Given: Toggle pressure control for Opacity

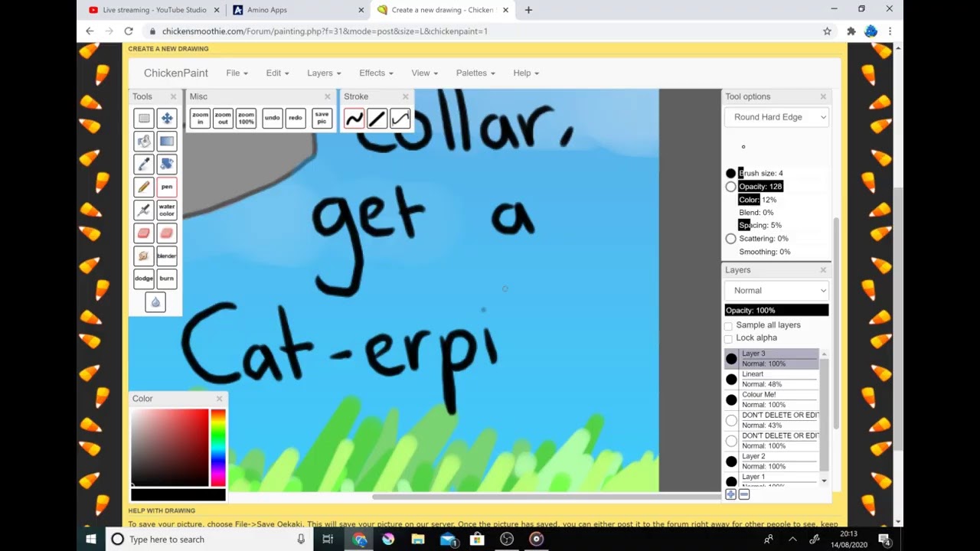Looking at the screenshot, I should [730, 187].
